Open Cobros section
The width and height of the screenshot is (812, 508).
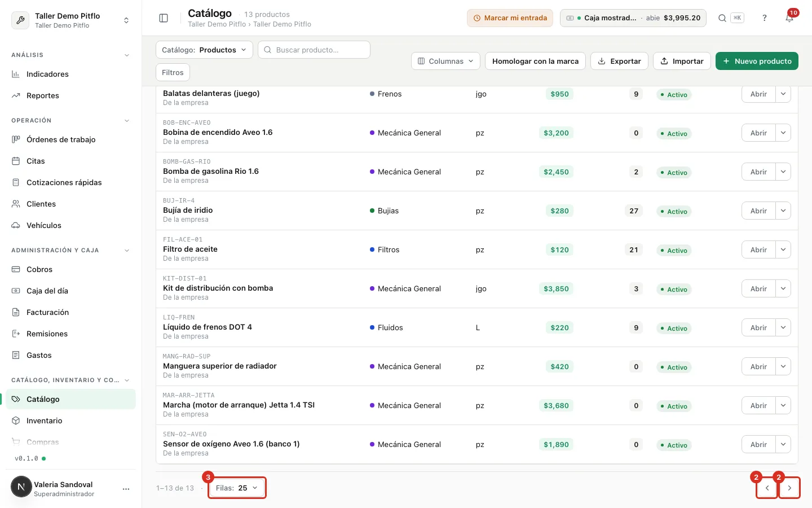[x=70, y=269]
